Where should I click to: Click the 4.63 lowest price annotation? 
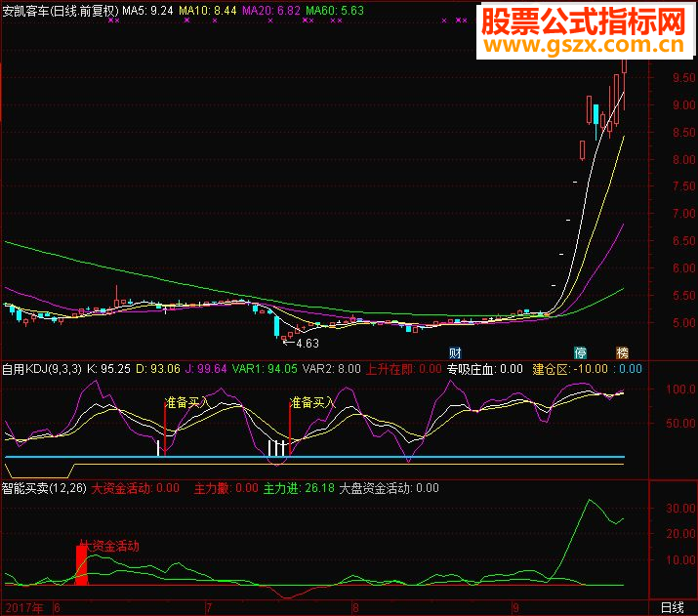[x=308, y=344]
